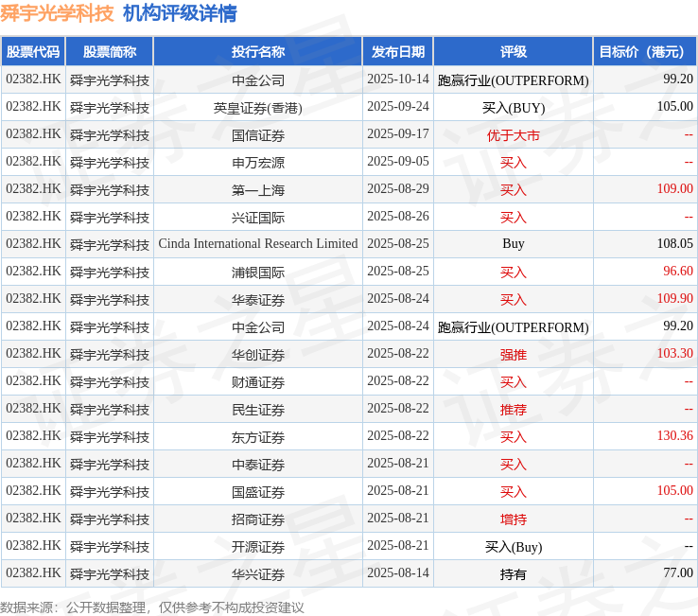698x616 pixels.
Task: Select the 华创证券 cell
Action: click(258, 355)
